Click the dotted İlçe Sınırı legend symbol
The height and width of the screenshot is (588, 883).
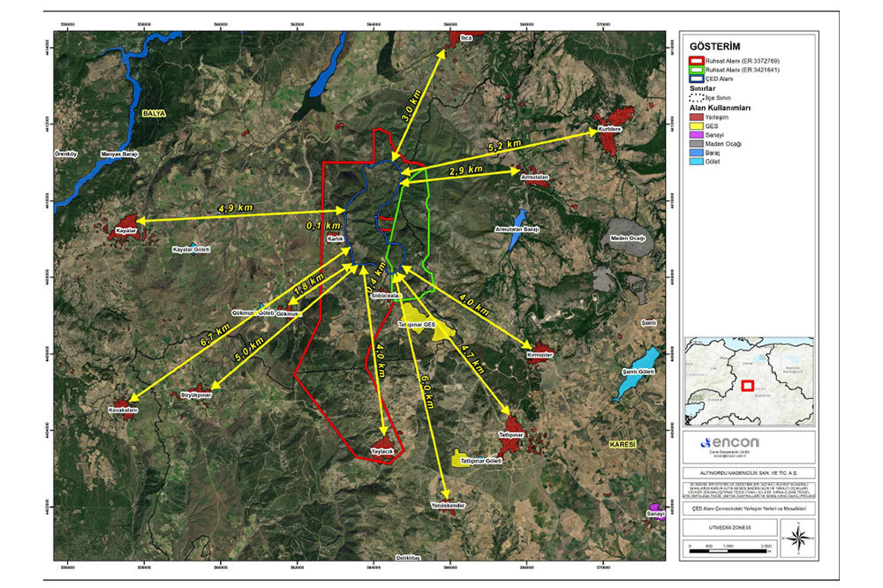698,97
